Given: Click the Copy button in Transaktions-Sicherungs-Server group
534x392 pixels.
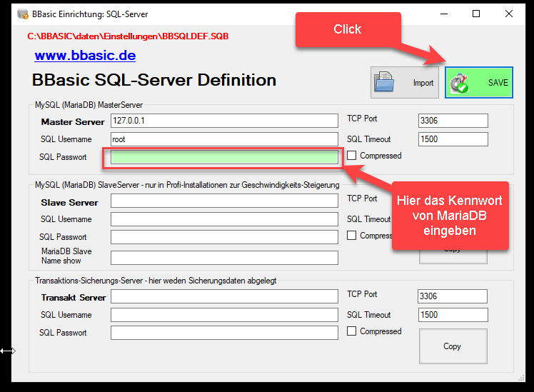Looking at the screenshot, I should 453,346.
